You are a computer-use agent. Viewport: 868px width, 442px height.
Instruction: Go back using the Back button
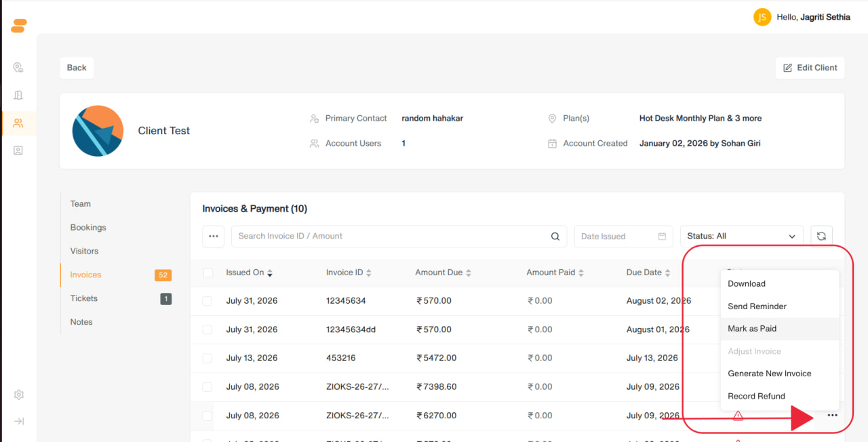click(x=77, y=68)
